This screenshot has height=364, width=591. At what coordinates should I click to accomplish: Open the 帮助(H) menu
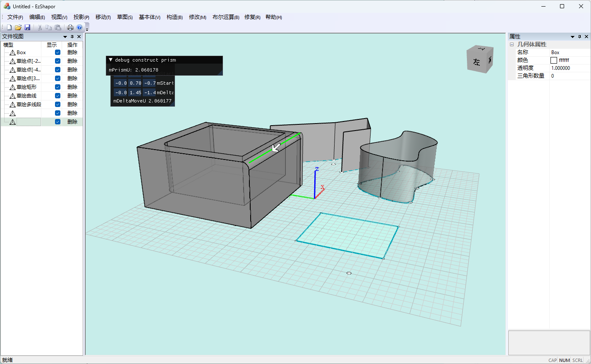tap(274, 17)
